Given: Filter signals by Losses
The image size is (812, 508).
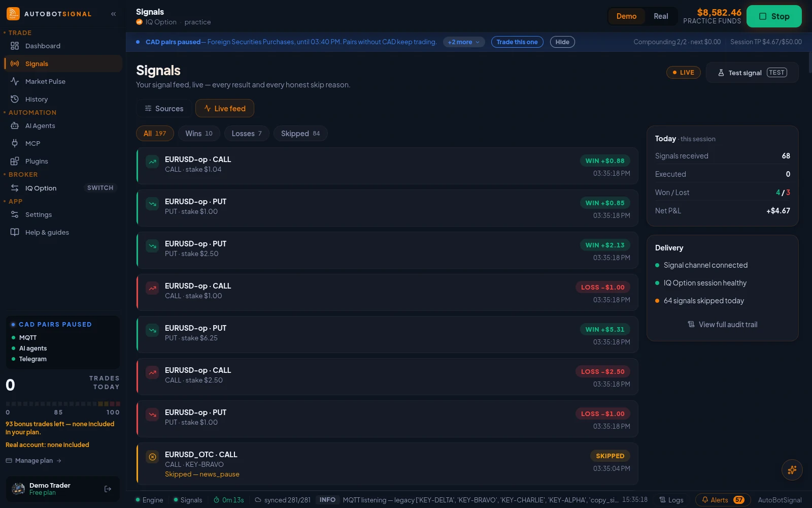Looking at the screenshot, I should tap(247, 134).
